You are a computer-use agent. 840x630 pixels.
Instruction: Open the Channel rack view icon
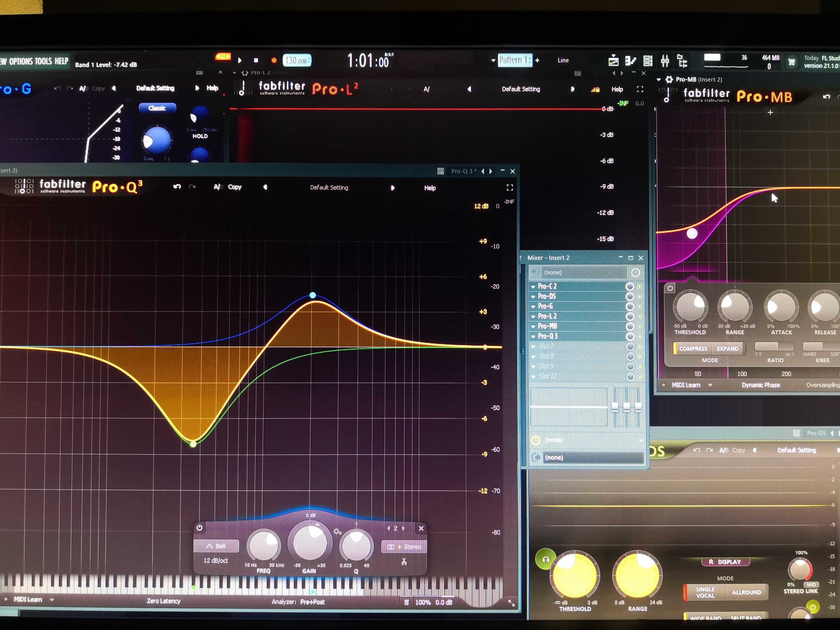(x=648, y=60)
